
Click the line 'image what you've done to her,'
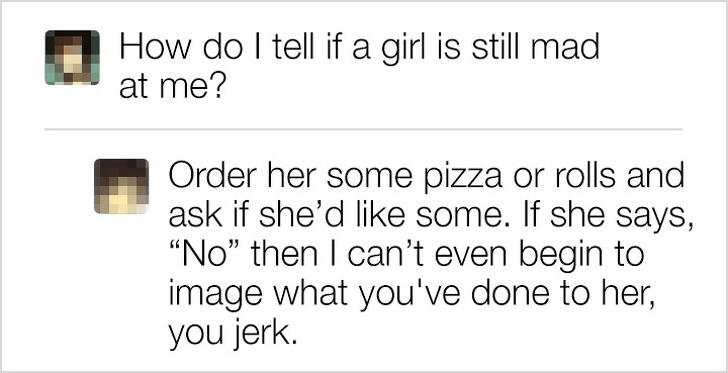412,296
